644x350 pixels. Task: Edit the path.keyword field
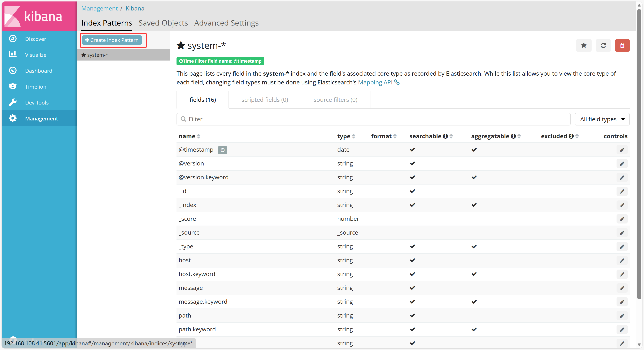click(622, 330)
